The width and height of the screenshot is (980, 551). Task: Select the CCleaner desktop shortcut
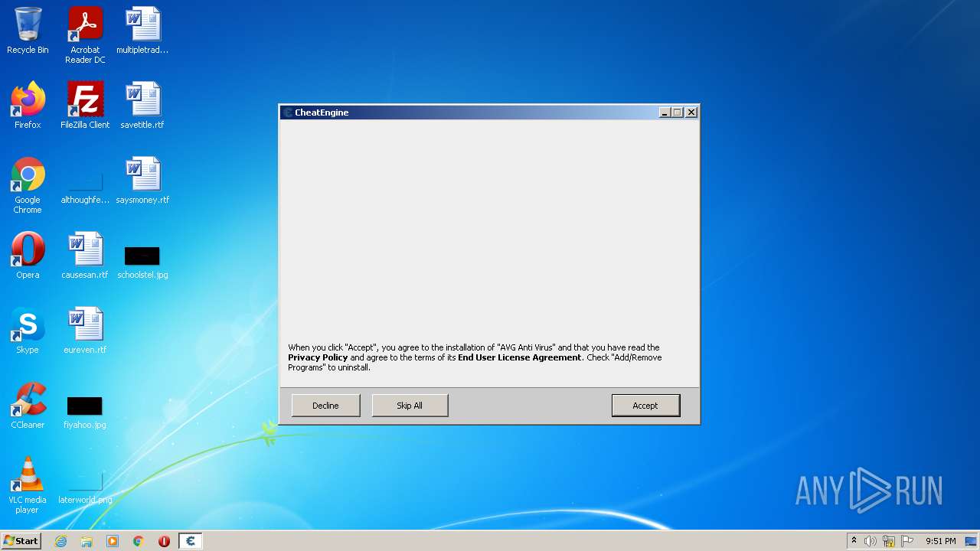click(x=28, y=406)
